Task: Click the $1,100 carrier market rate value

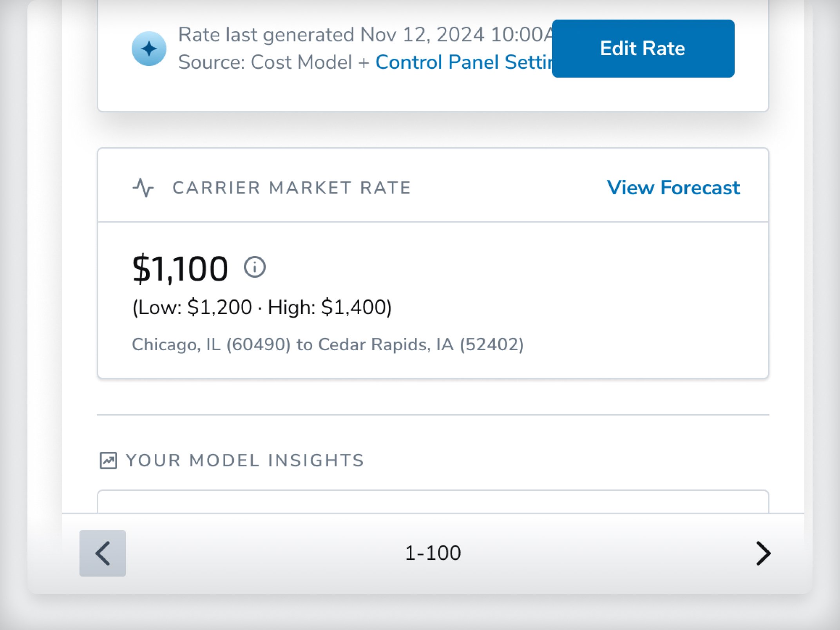Action: click(180, 269)
